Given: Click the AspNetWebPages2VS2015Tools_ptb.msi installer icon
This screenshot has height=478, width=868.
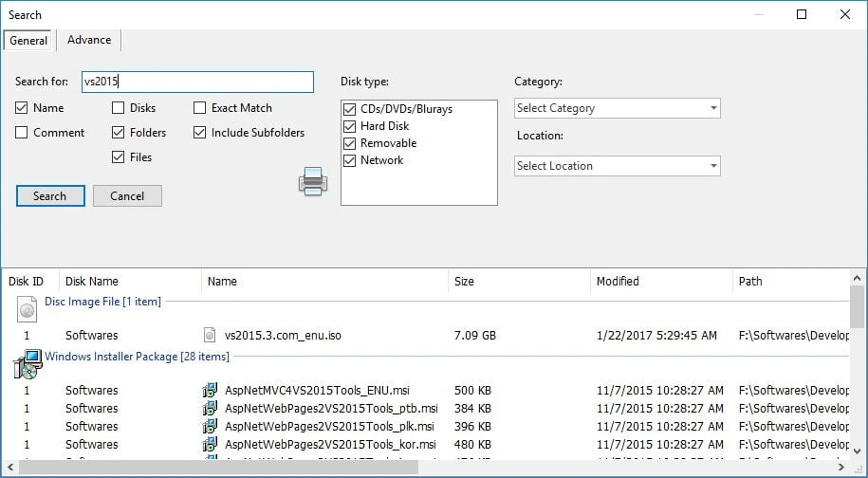Looking at the screenshot, I should [x=211, y=408].
